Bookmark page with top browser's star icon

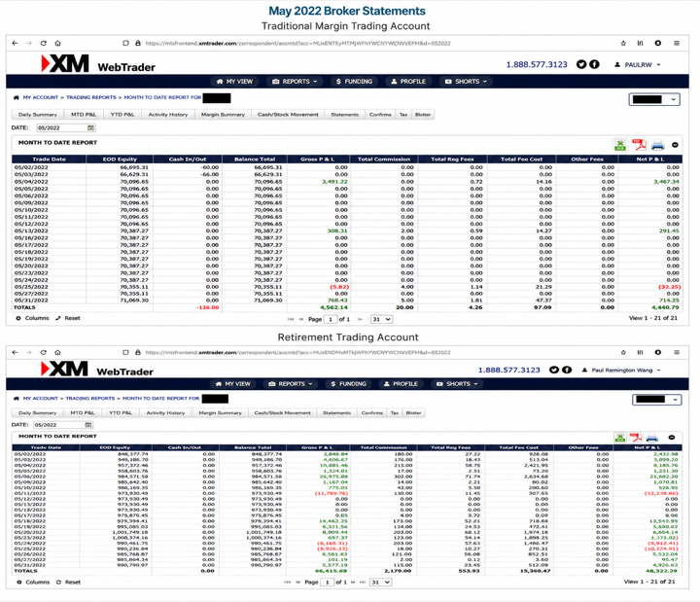pos(623,44)
